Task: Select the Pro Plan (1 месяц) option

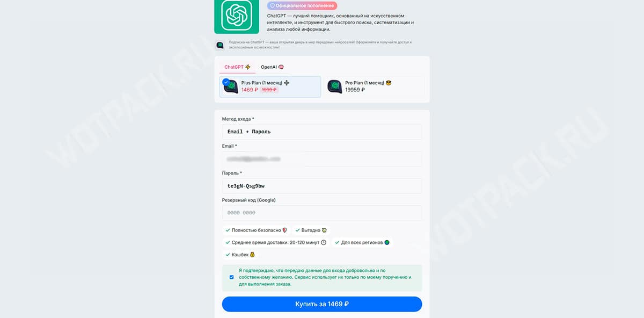Action: pyautogui.click(x=374, y=86)
